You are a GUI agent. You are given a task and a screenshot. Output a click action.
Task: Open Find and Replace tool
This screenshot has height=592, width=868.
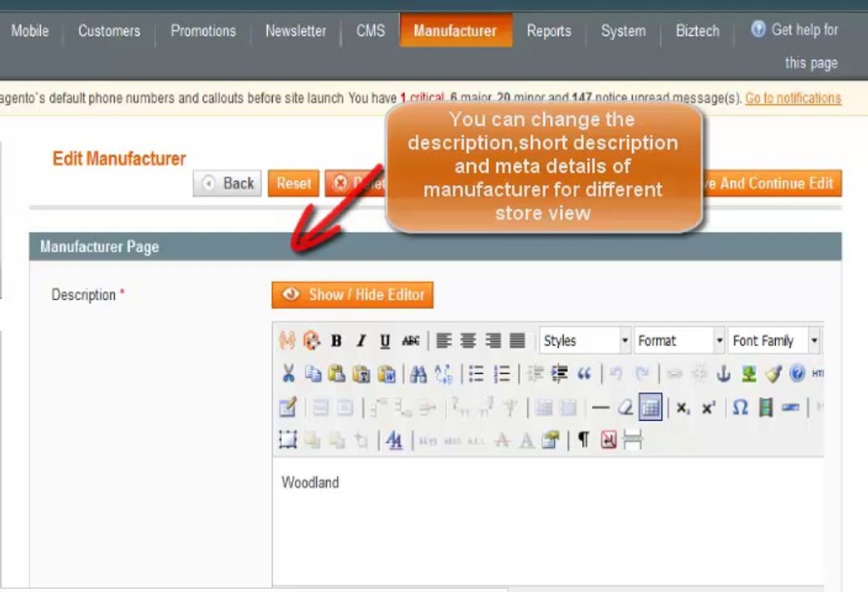point(443,374)
